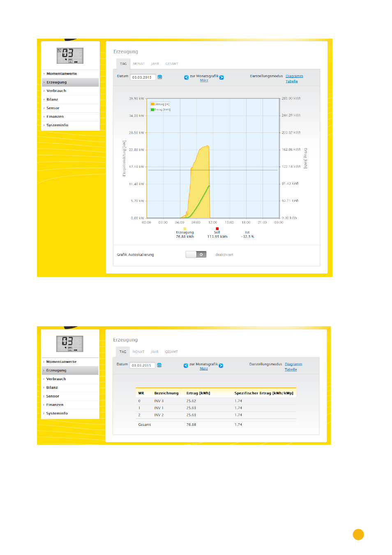Click the deaktiviert status label

(224, 255)
